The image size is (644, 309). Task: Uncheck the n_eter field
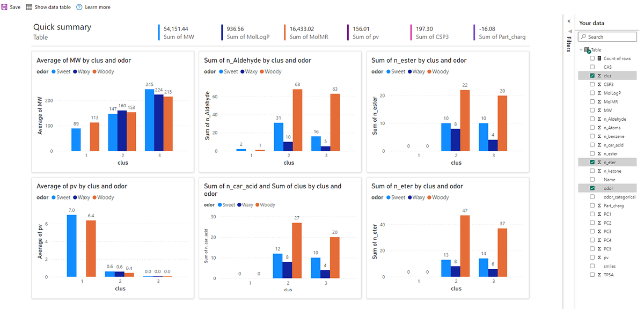click(x=592, y=161)
